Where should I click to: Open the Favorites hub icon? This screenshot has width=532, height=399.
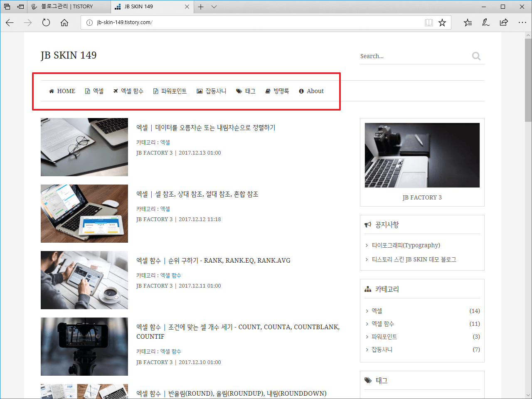pyautogui.click(x=468, y=22)
